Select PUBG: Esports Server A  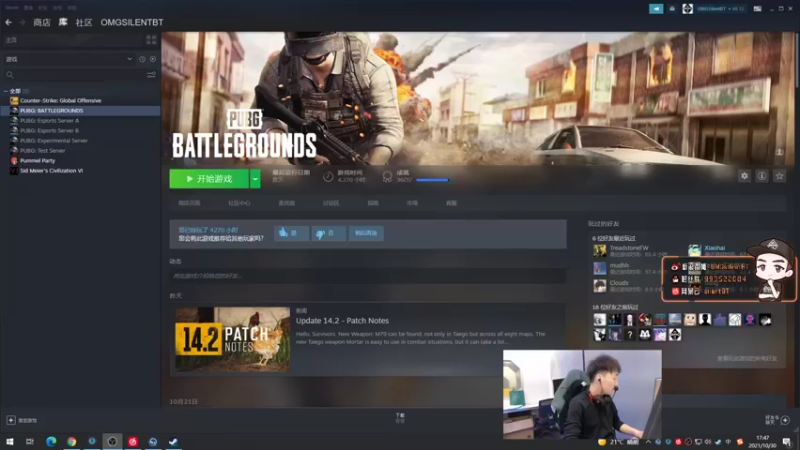click(49, 120)
